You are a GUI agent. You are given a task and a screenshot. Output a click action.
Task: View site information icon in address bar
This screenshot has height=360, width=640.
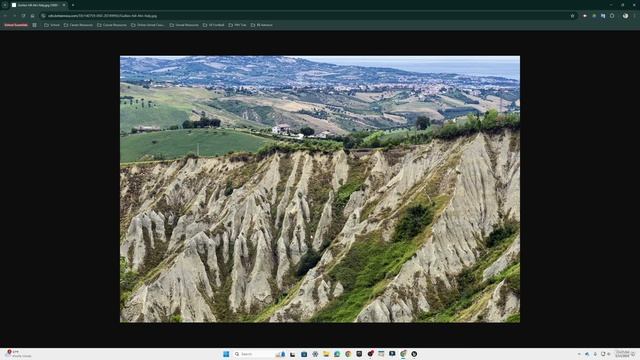pyautogui.click(x=43, y=16)
